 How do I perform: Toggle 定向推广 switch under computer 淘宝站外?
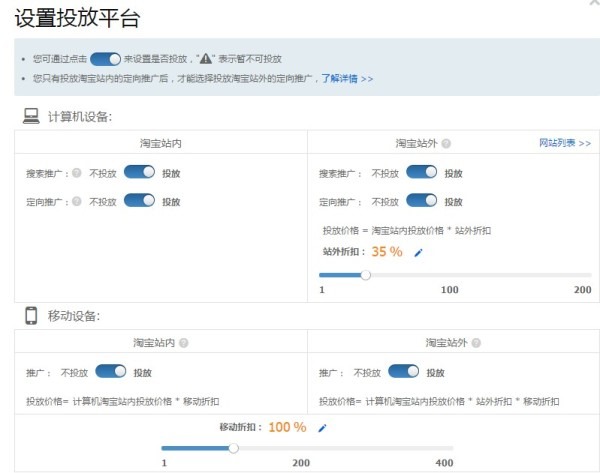tap(422, 200)
